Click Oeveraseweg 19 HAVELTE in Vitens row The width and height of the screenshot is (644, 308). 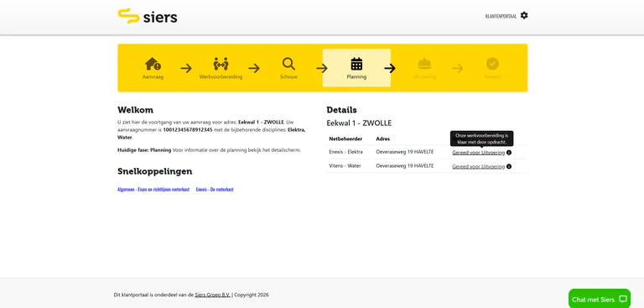pyautogui.click(x=404, y=166)
